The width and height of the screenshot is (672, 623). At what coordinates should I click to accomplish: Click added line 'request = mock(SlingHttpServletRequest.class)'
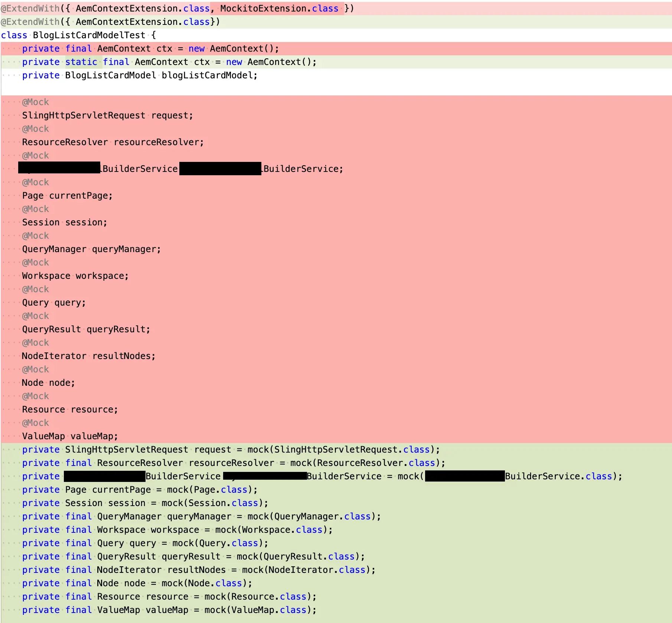coord(336,449)
